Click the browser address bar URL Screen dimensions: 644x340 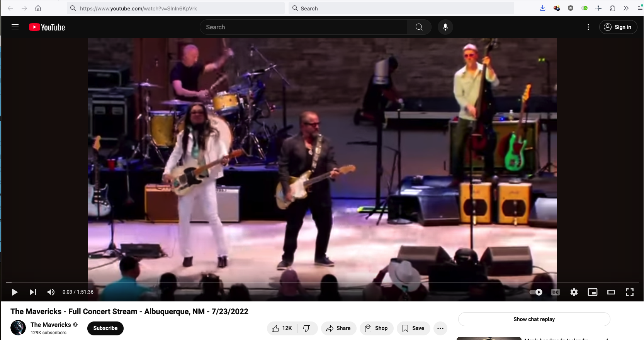click(x=176, y=8)
